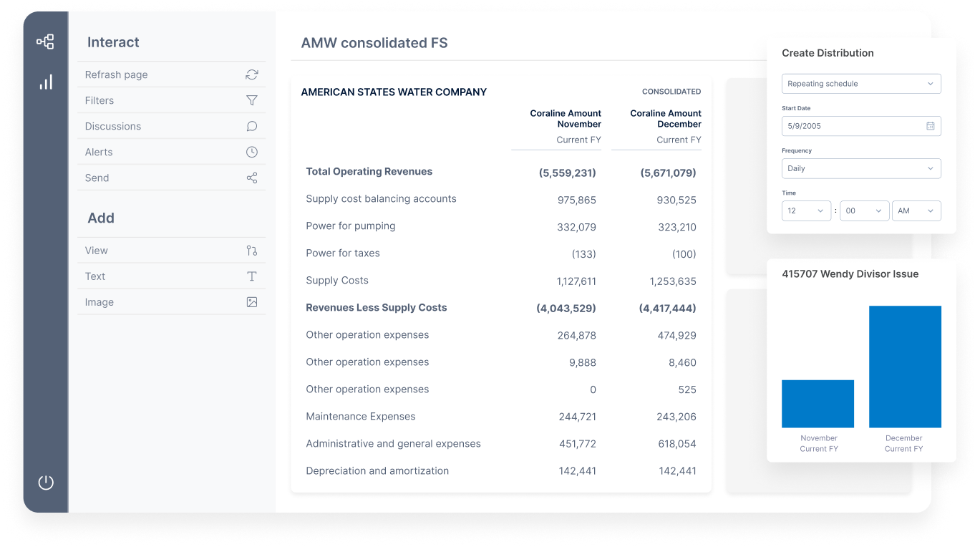
Task: Open the bar chart icon in sidebar
Action: [46, 82]
